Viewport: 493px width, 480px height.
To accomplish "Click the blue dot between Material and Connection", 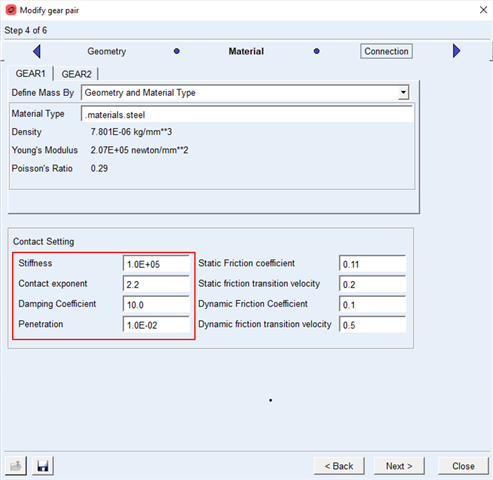I will (317, 51).
